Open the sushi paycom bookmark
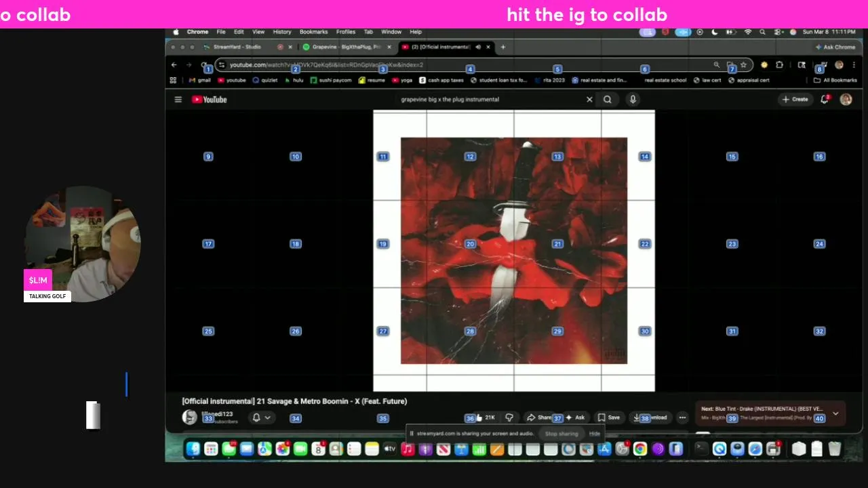This screenshot has width=868, height=488. point(331,80)
